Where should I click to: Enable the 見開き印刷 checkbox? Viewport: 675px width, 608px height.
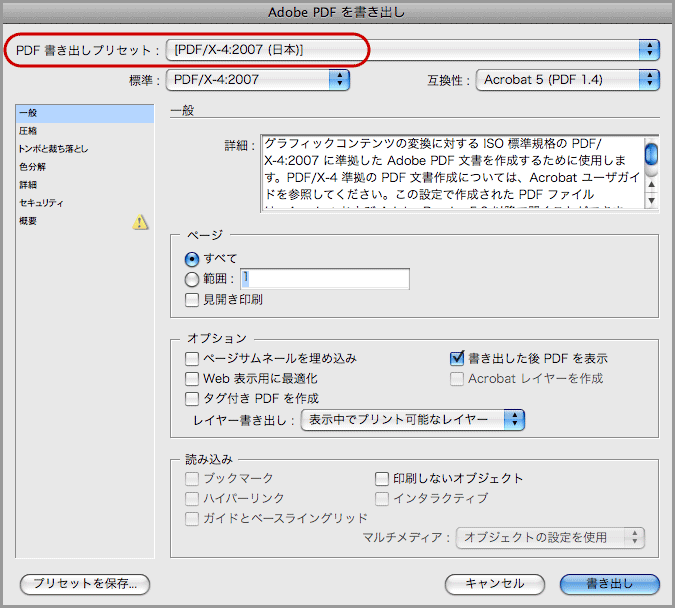click(192, 300)
